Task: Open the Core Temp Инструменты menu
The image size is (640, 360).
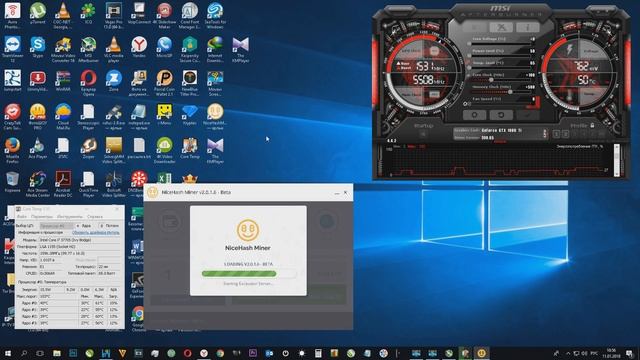Action: (70, 217)
